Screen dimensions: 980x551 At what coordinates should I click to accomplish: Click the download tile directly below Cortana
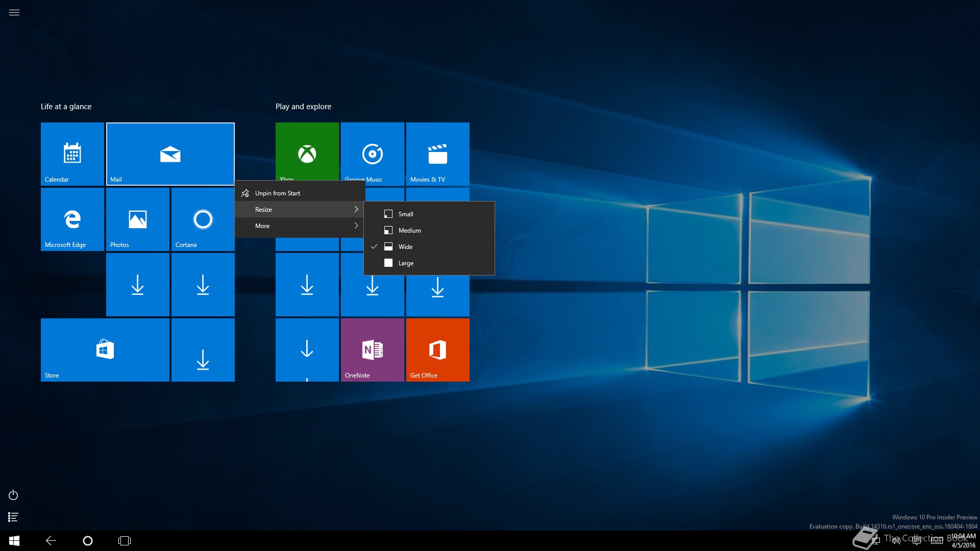203,285
